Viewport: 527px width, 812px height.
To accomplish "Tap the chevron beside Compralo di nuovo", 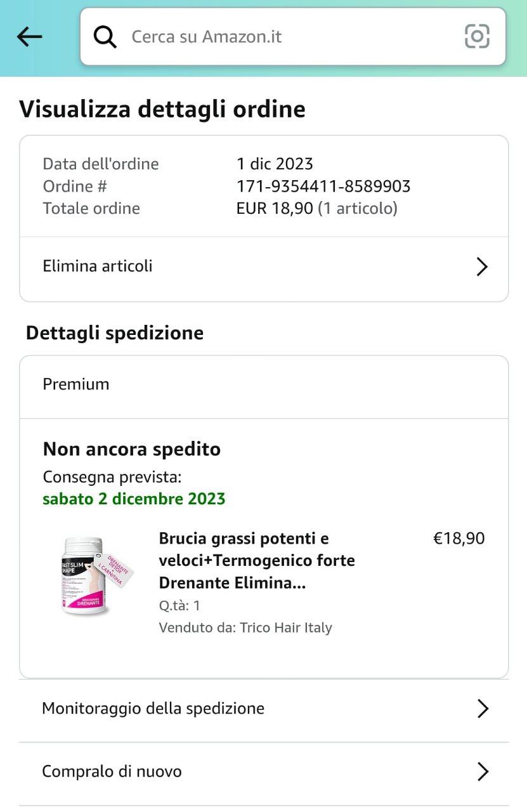I will pyautogui.click(x=483, y=772).
